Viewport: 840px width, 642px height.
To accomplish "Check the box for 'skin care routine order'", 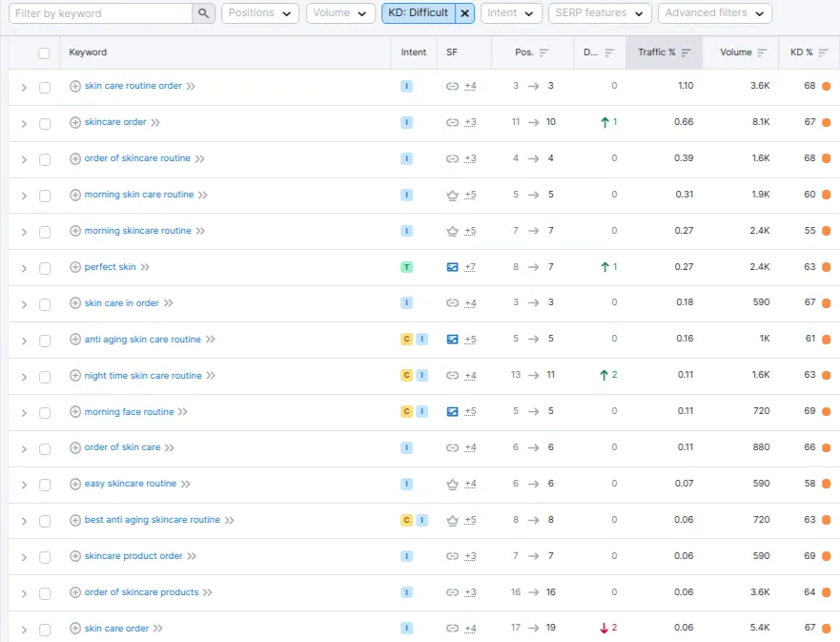I will pos(45,88).
